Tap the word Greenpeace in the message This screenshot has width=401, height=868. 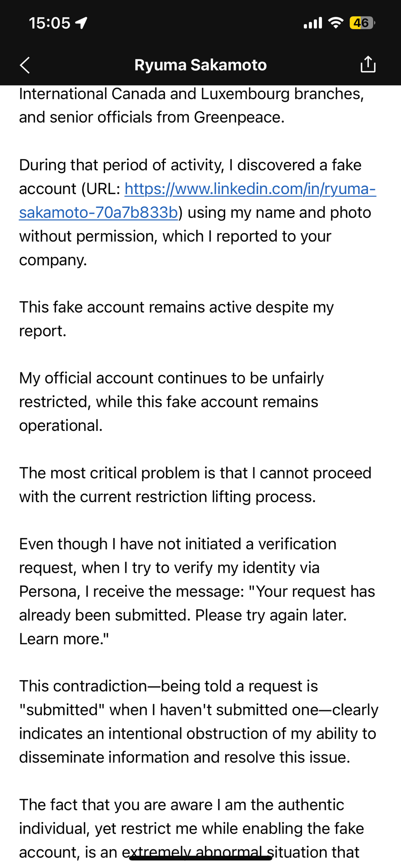239,117
